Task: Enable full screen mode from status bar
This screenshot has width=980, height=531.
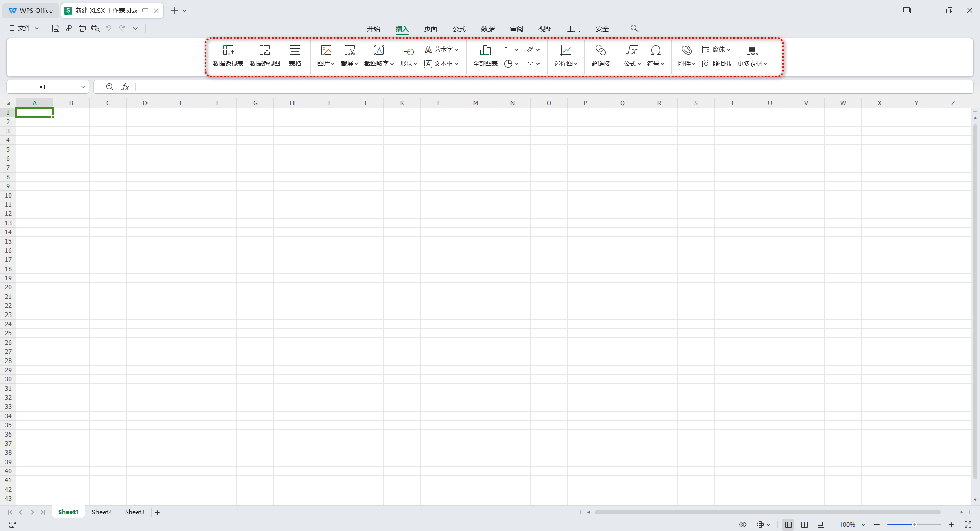Action: pos(968,525)
